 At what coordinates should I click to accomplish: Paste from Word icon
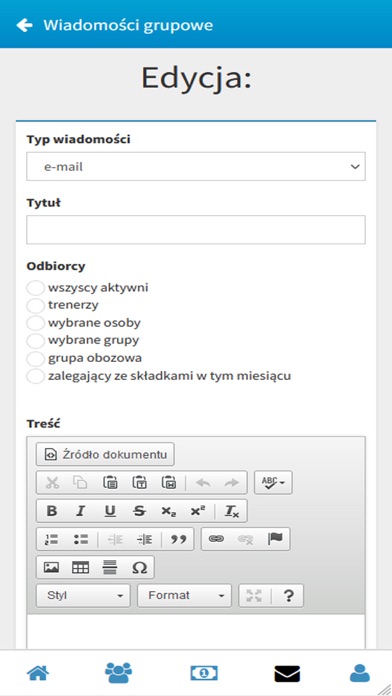[x=169, y=482]
